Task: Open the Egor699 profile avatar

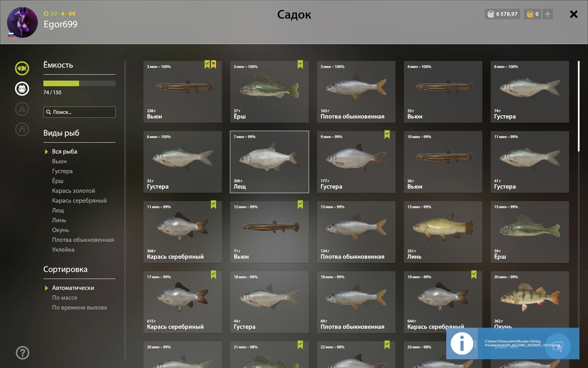Action: (22, 22)
